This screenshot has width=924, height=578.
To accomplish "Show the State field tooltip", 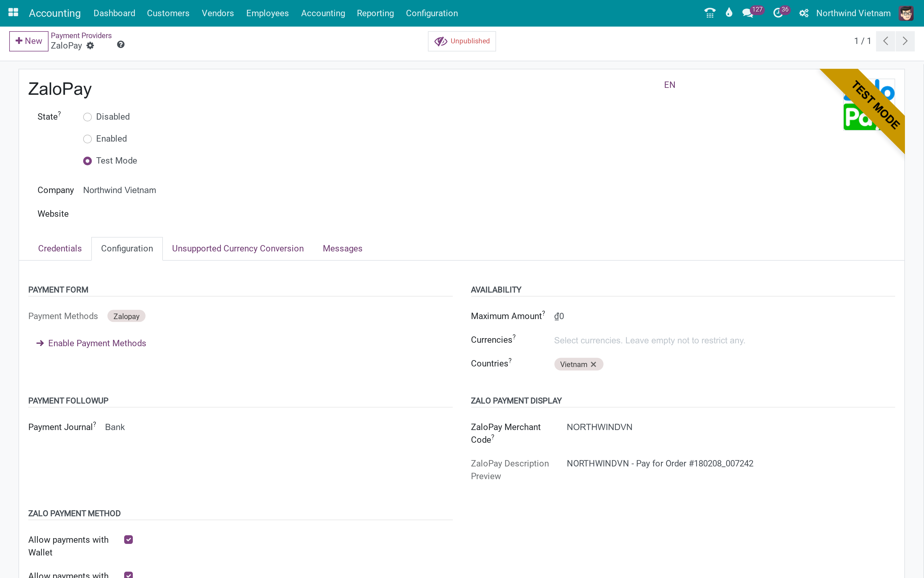I will tap(59, 113).
